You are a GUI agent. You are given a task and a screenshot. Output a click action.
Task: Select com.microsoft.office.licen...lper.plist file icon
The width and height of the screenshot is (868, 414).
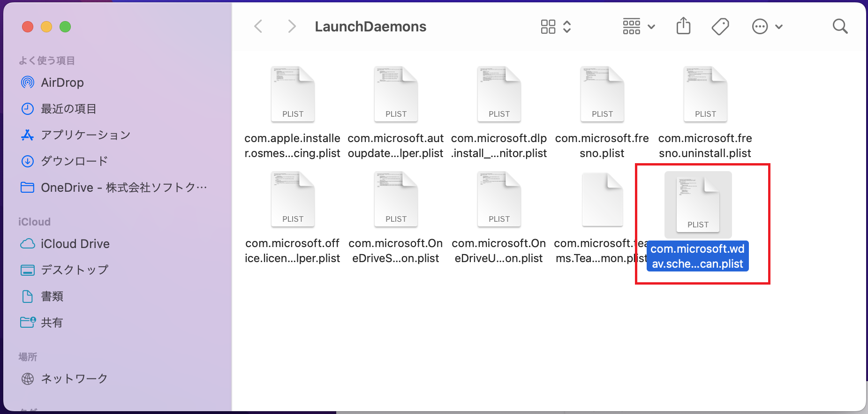click(293, 199)
